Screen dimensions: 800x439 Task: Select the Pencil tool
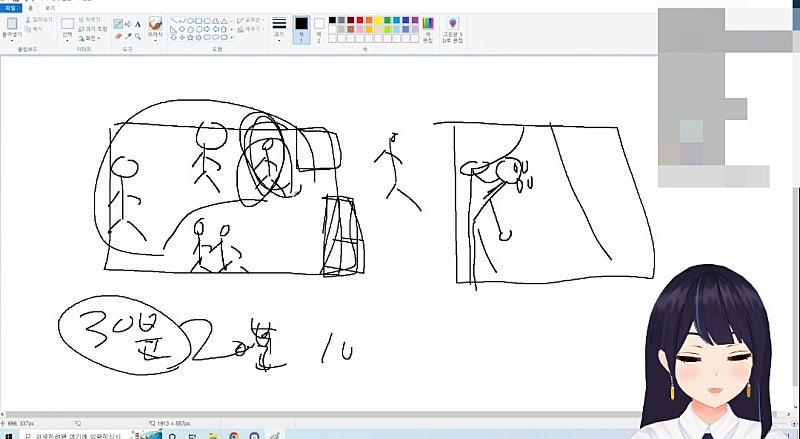tap(118, 24)
